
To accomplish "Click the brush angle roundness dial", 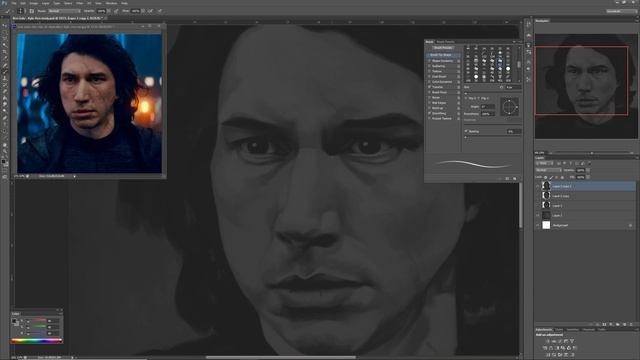I will (509, 107).
